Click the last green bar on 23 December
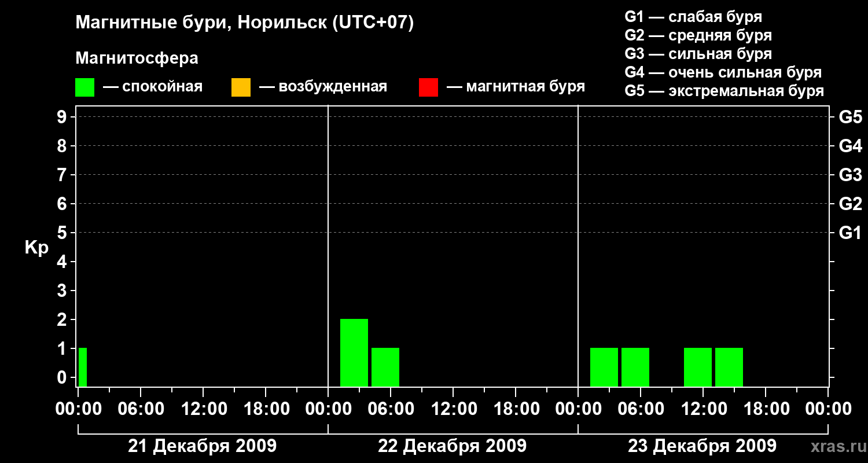This screenshot has height=463, width=868. pos(729,368)
